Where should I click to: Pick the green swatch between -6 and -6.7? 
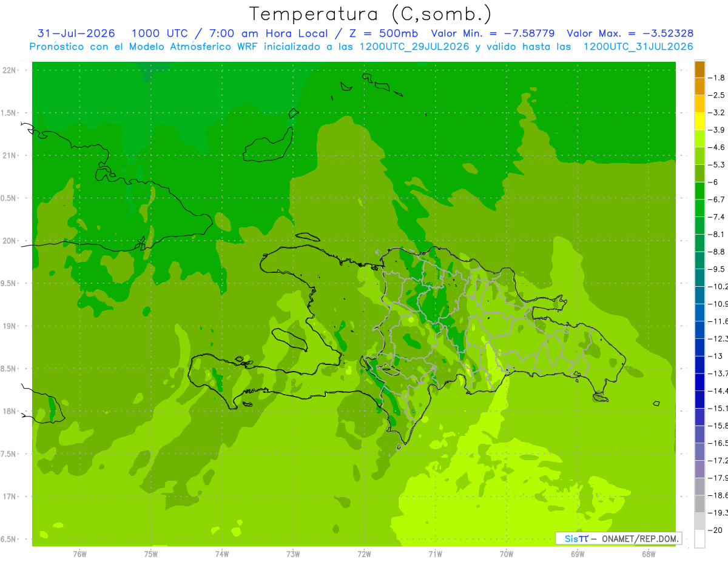pyautogui.click(x=699, y=190)
